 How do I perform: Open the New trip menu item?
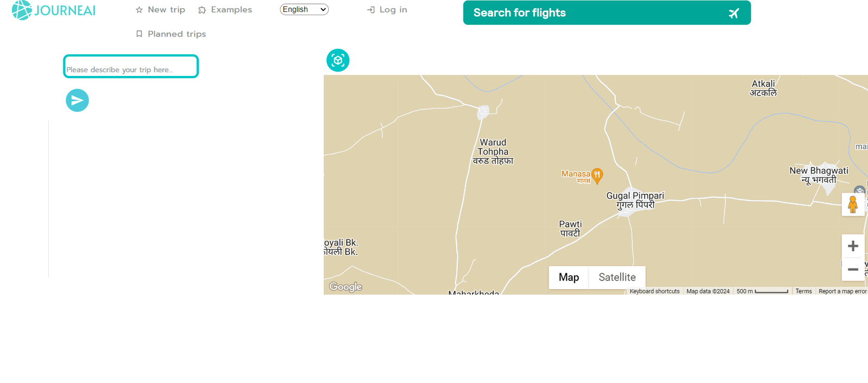[x=161, y=10]
